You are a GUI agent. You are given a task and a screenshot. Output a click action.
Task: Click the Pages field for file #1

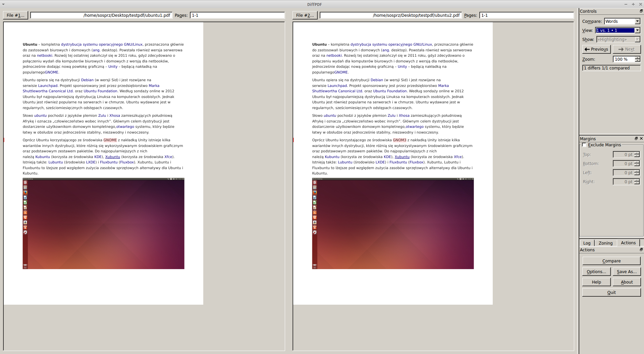237,15
